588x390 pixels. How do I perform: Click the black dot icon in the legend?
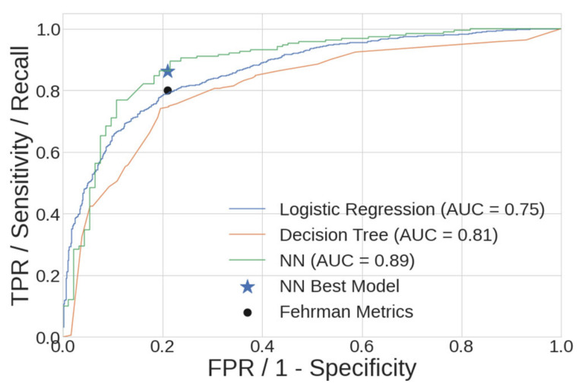point(247,312)
